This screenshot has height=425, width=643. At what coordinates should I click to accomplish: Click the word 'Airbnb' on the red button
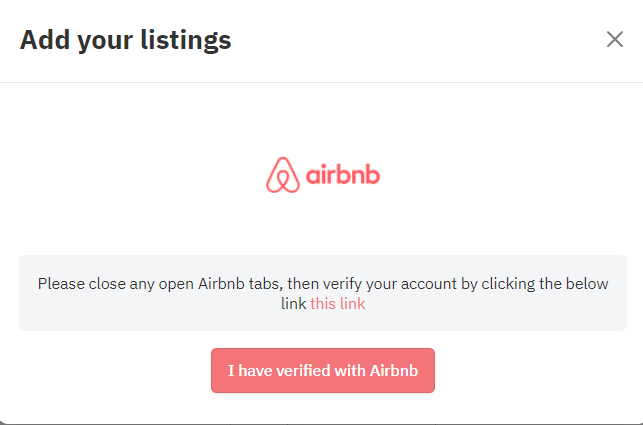[394, 370]
